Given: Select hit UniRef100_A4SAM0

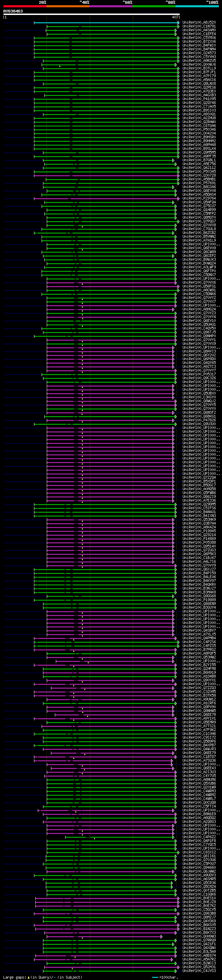Looking at the screenshot, I should tap(199, 30).
